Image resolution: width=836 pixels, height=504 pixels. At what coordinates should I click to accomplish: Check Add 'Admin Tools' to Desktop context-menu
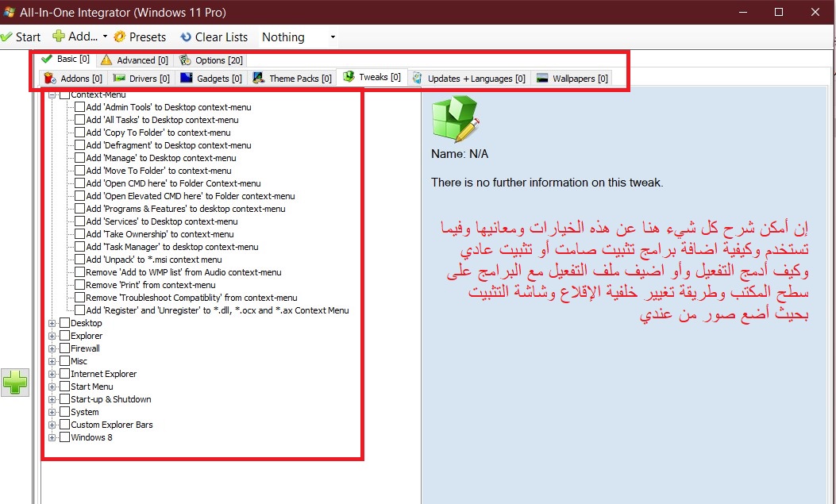(80, 107)
